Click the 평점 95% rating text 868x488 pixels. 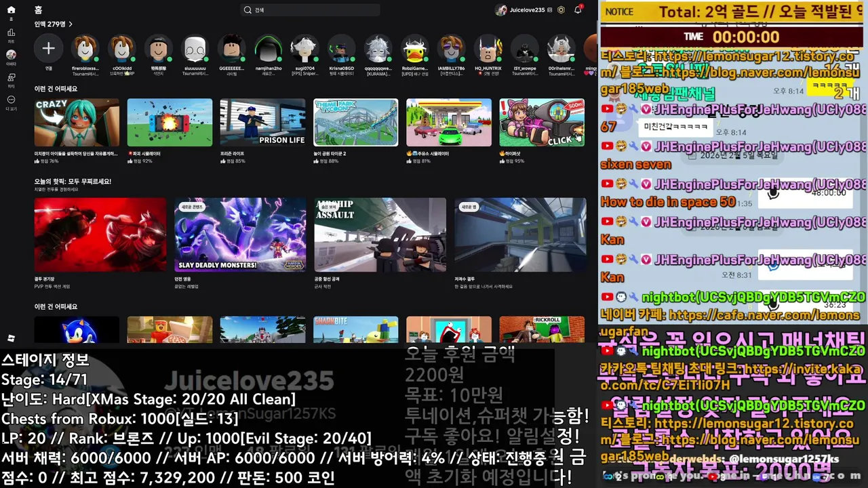[x=515, y=161]
